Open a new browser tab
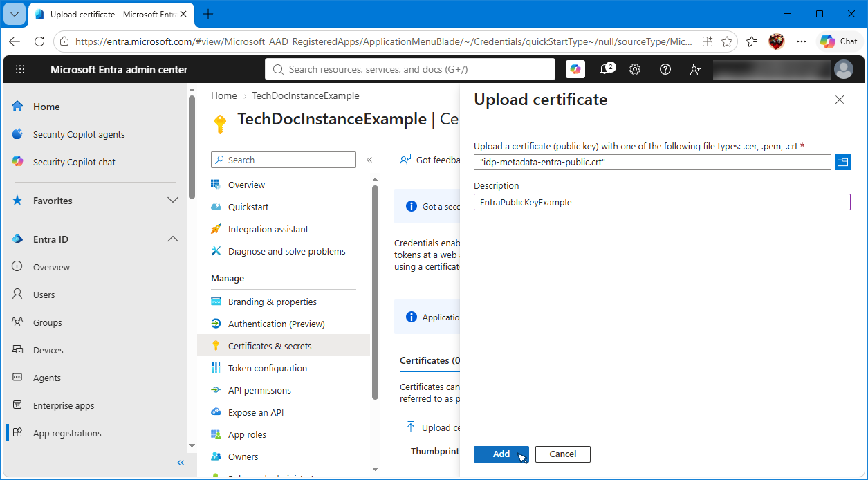 [x=208, y=14]
